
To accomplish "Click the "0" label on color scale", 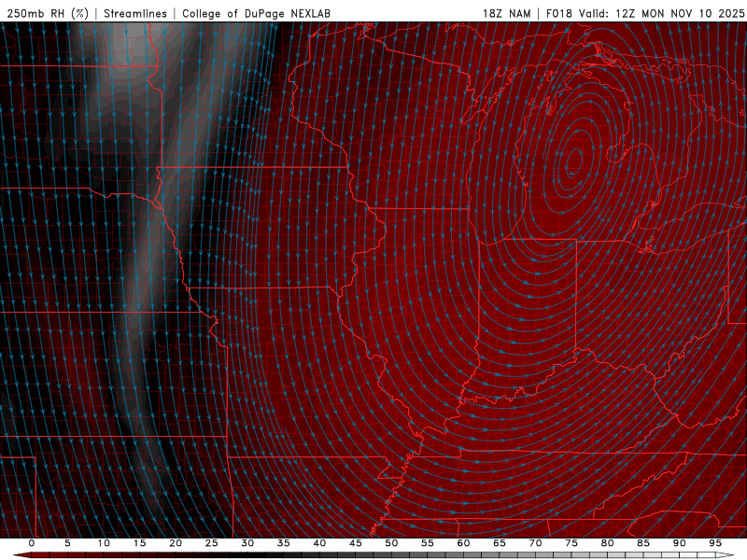I will coord(32,543).
